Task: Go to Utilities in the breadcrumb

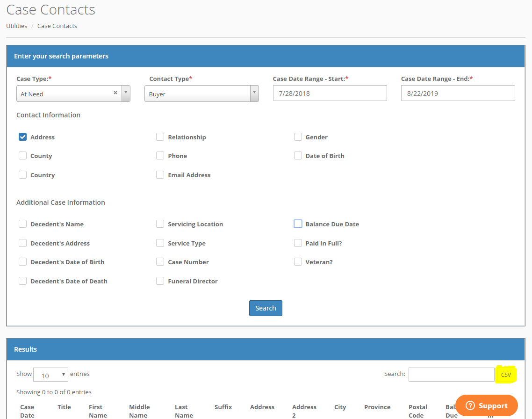Action: point(16,26)
